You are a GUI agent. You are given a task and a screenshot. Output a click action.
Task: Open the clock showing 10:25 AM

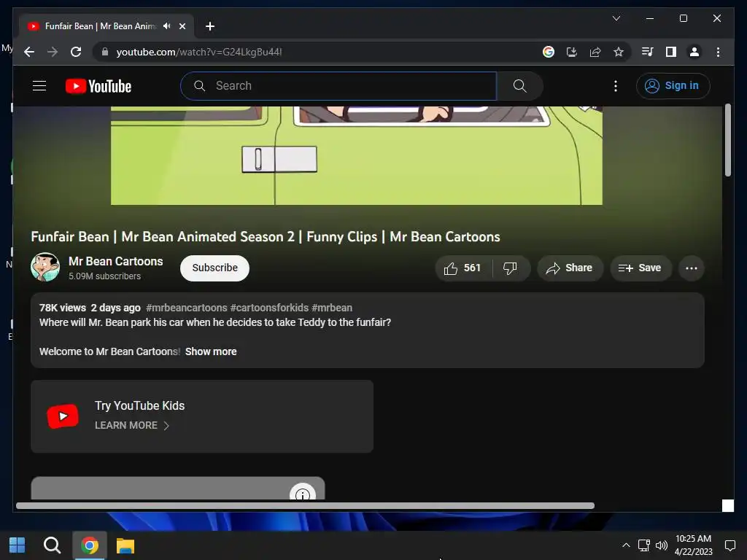(693, 545)
